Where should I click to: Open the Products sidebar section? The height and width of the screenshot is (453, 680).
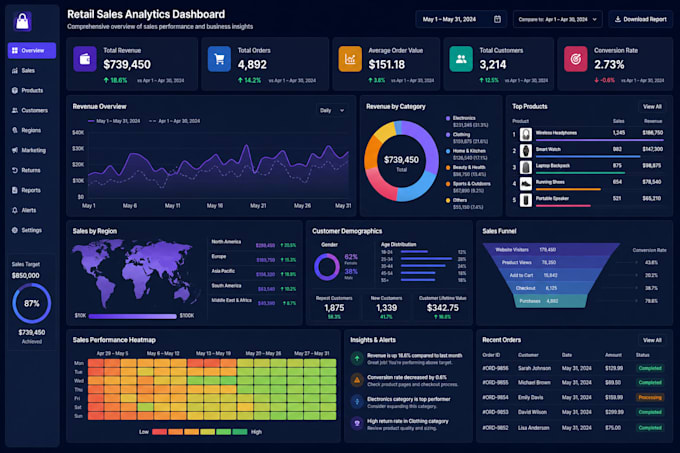tap(32, 90)
